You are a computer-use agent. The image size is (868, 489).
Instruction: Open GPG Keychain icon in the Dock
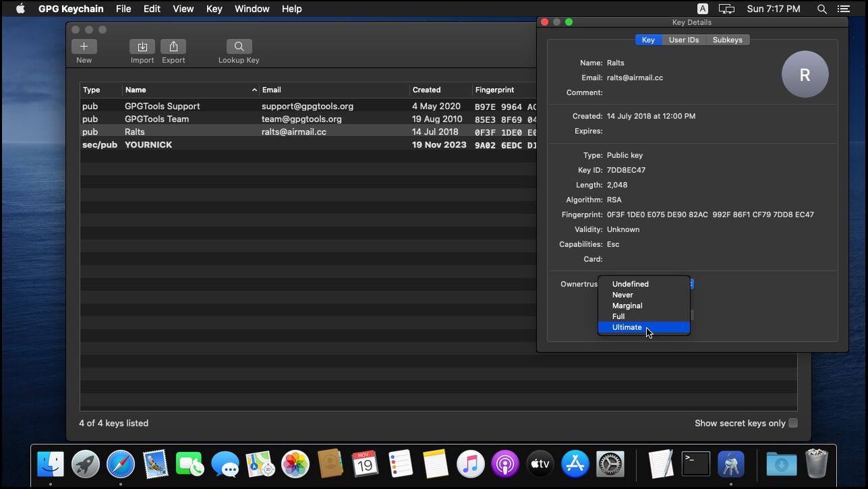click(730, 464)
